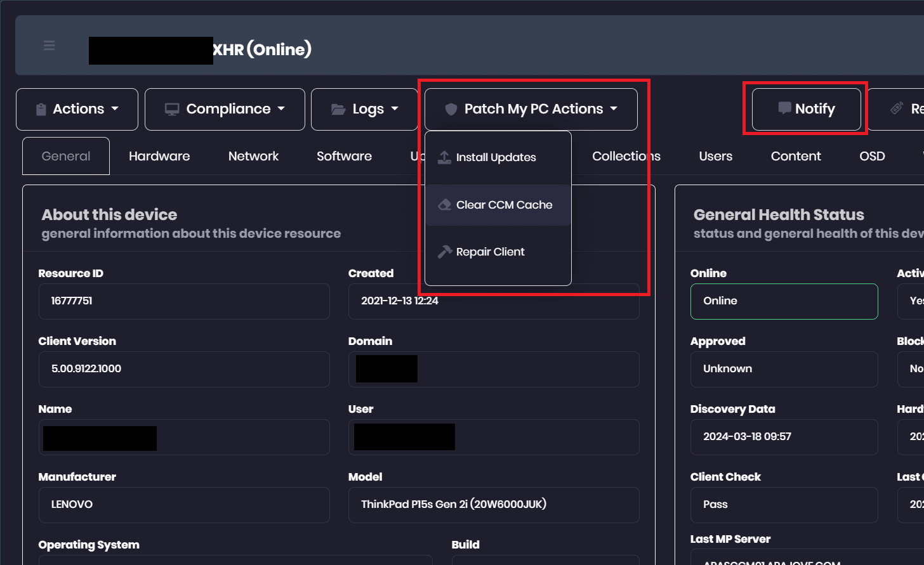This screenshot has height=565, width=924.
Task: Select the Software tab
Action: click(x=344, y=156)
